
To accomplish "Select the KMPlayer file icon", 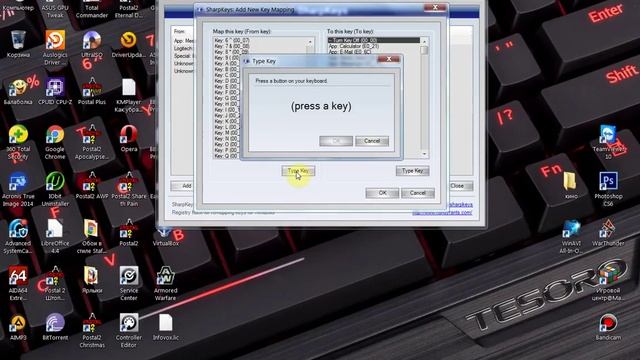I will tap(129, 88).
